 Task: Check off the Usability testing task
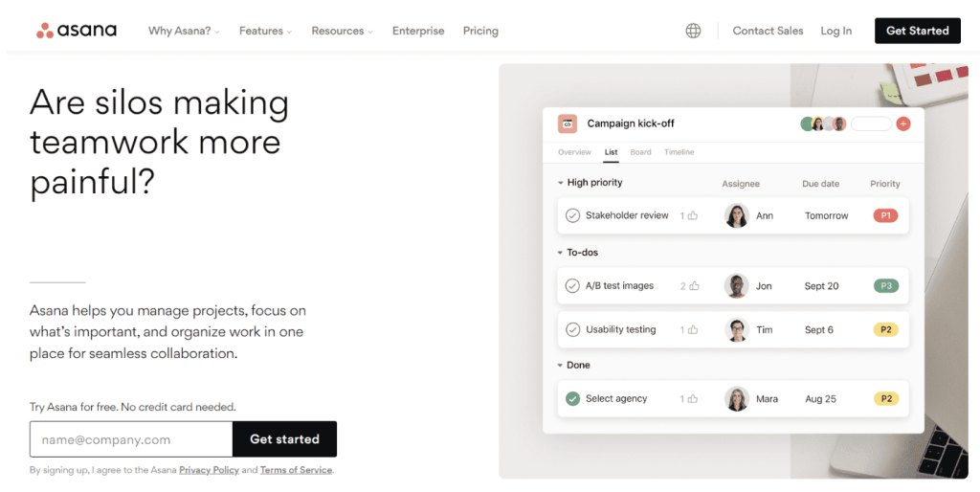[572, 330]
